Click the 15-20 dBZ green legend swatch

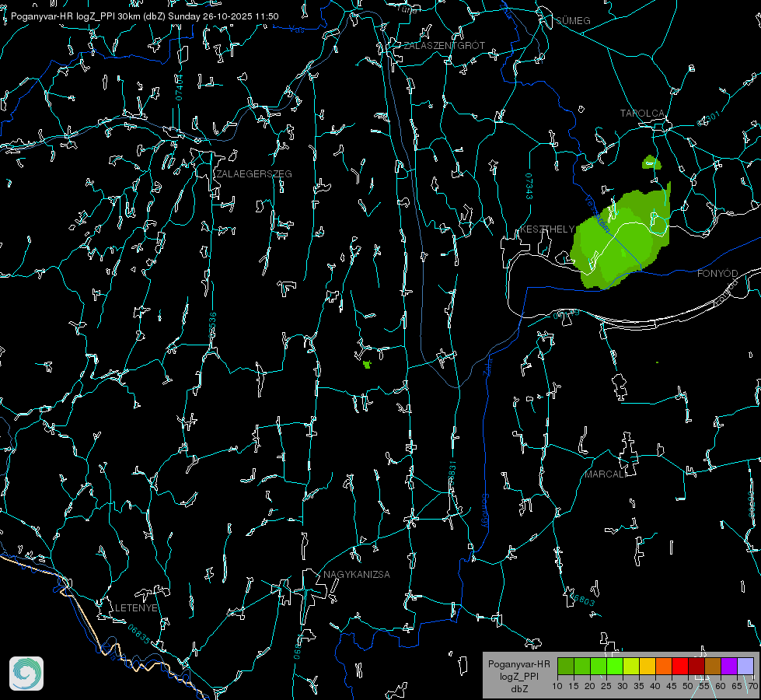click(x=582, y=666)
